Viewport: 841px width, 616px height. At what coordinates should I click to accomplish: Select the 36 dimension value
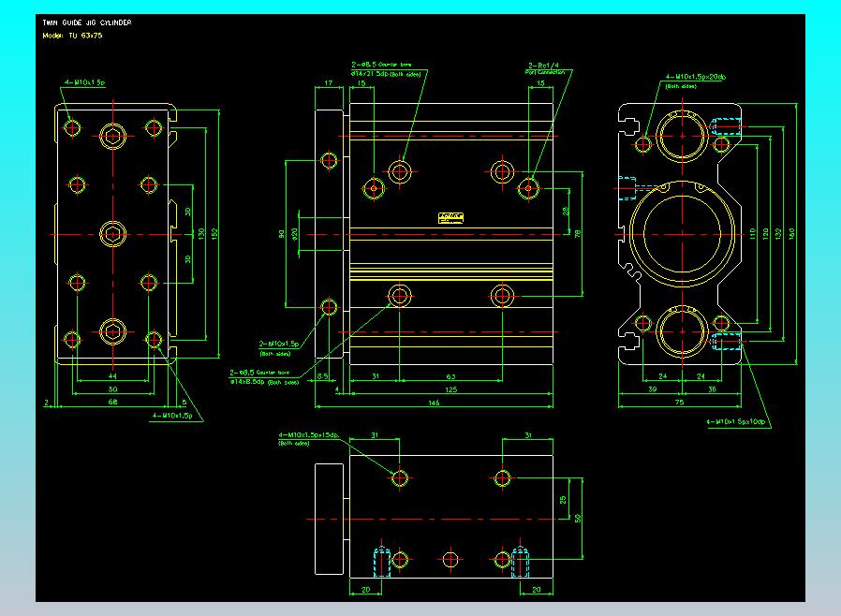tap(712, 389)
